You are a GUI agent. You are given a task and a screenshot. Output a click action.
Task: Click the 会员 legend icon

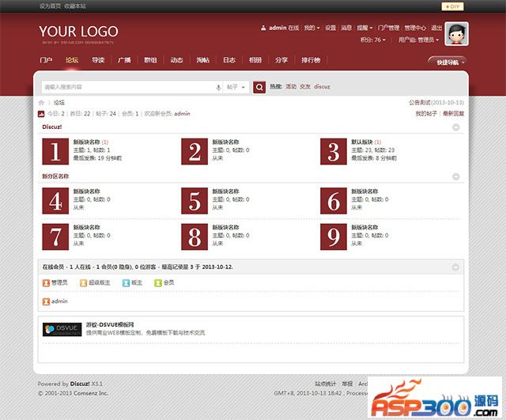[158, 283]
